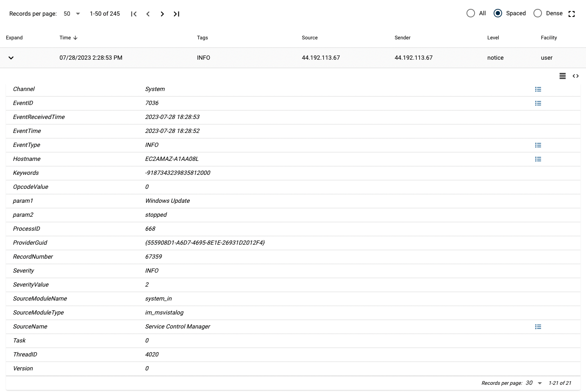Select the Spaced density radio button
Viewport: 586px width, 392px height.
click(498, 13)
